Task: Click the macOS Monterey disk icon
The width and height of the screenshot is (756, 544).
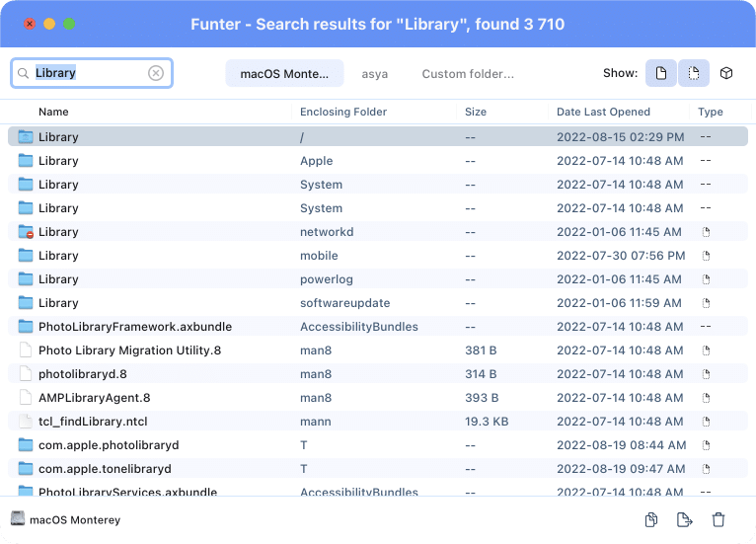Action: click(18, 518)
